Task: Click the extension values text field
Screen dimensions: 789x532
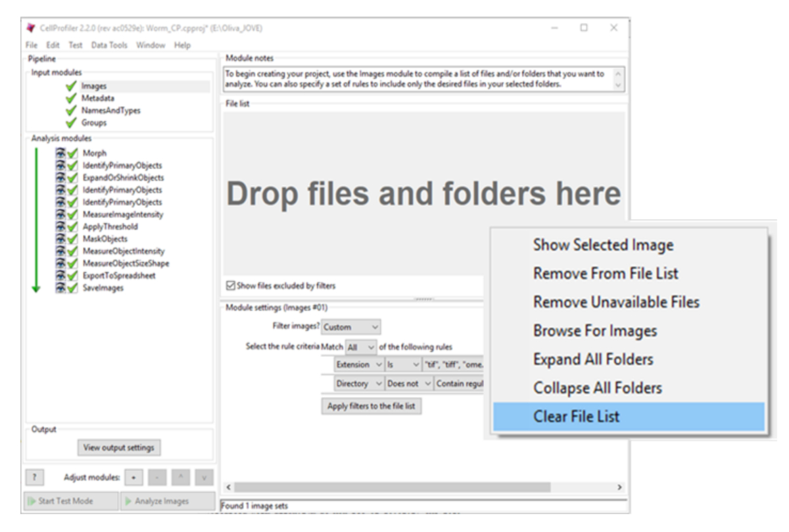Action: click(x=454, y=364)
